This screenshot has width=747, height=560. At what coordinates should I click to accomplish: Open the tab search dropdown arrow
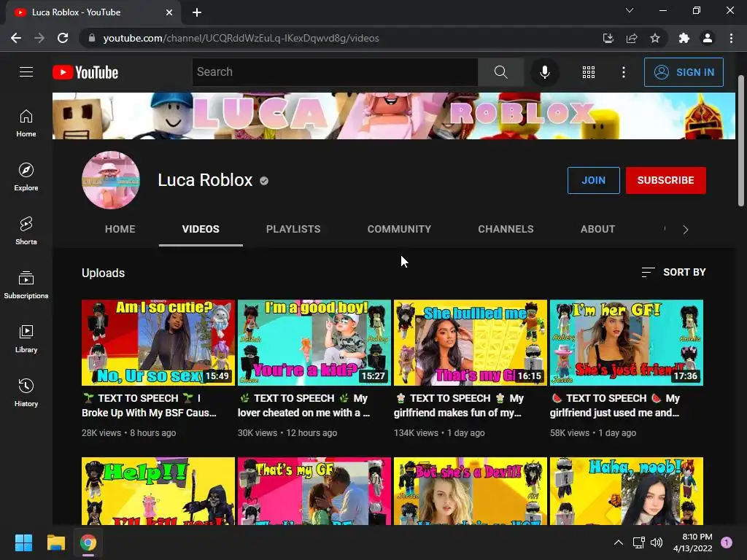630,10
